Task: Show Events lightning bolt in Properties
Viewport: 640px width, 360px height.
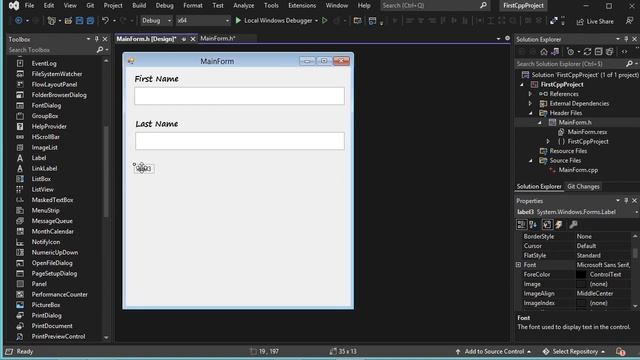Action: pyautogui.click(x=559, y=224)
